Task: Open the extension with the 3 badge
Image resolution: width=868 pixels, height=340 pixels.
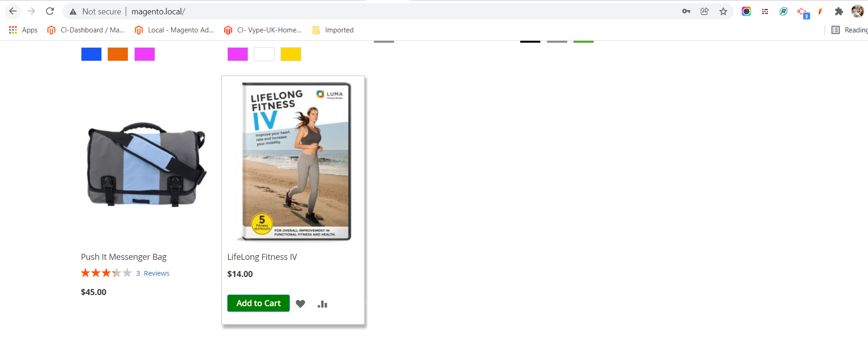Action: tap(803, 12)
